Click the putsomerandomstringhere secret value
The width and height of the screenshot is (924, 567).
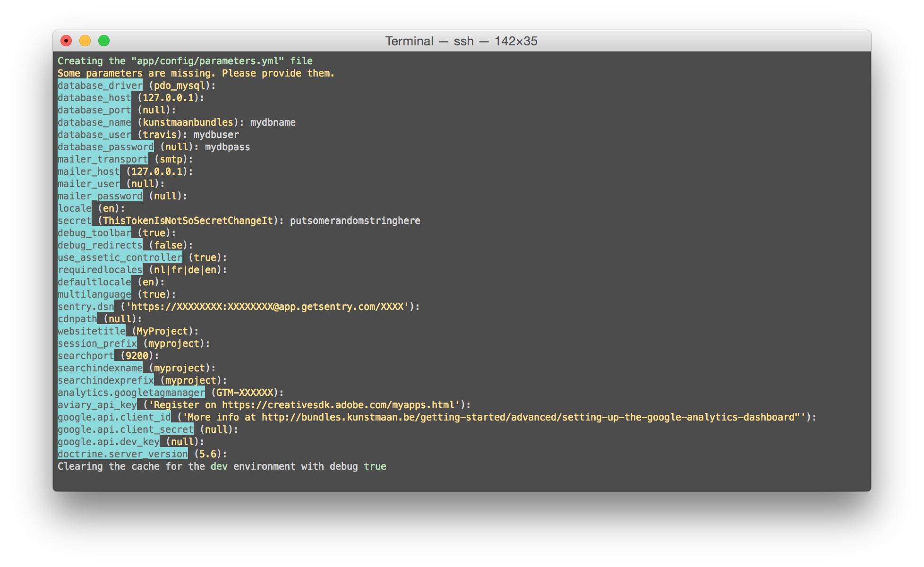[x=355, y=221]
